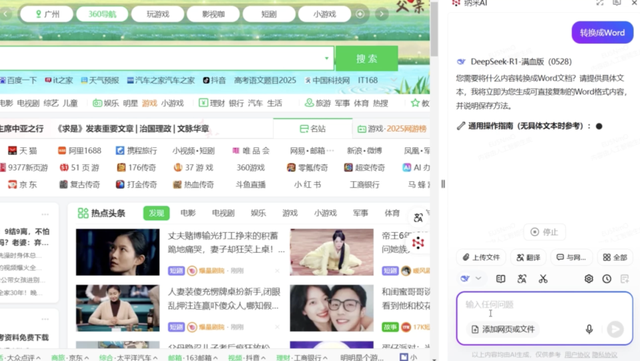Open the 斗鱼直播 site link
640x361 pixels.
tap(251, 185)
